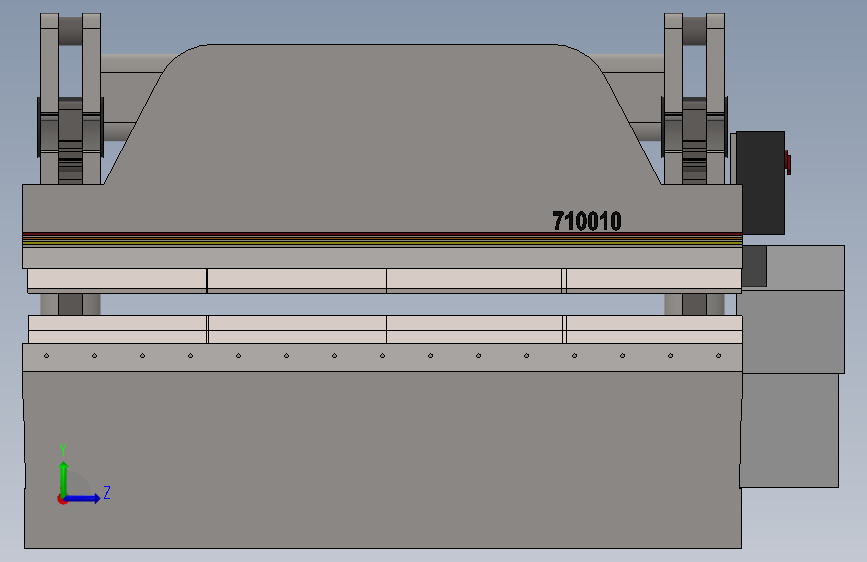Select the rounded upper ram plate of the press
Viewport: 867px width, 562px height.
[382, 138]
